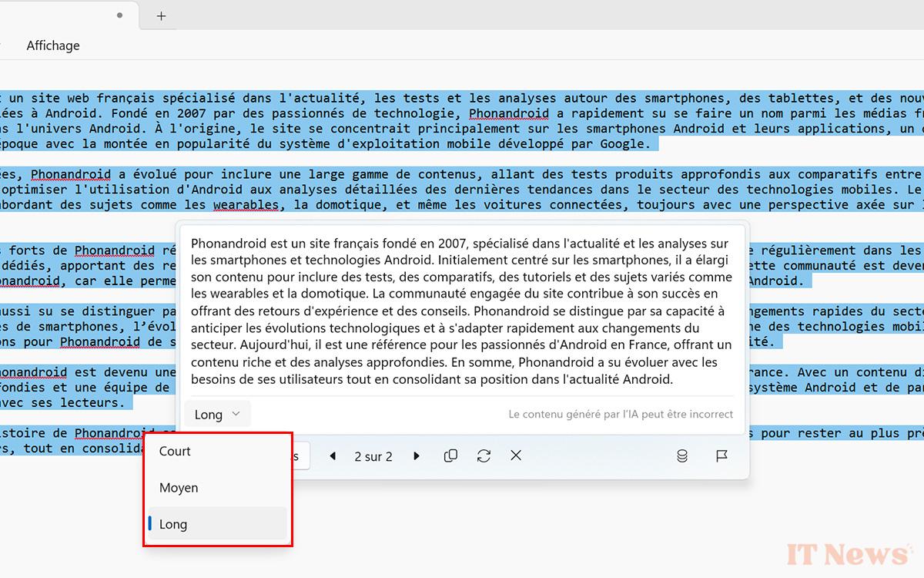The image size is (924, 578).
Task: Click the '2 sur 2' version counter
Action: (x=373, y=457)
